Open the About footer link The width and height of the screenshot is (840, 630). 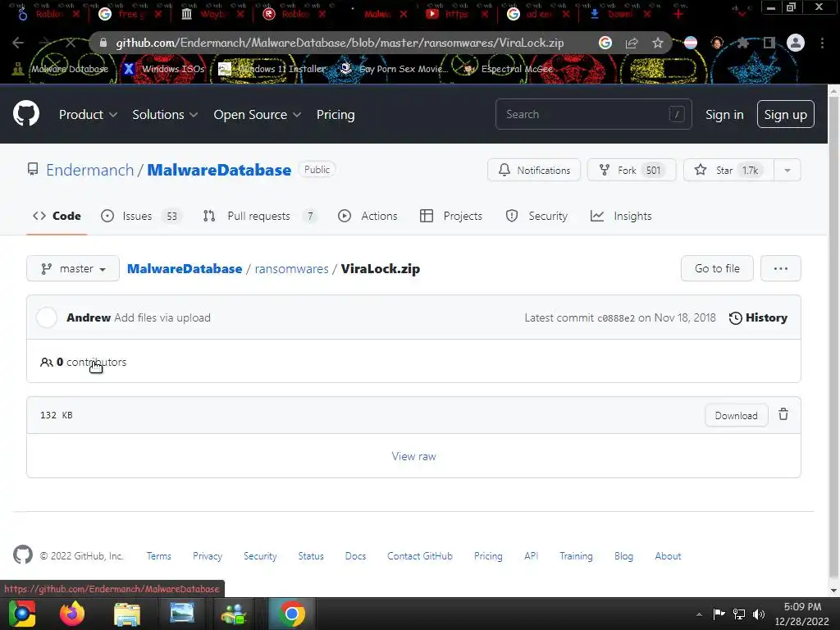point(668,556)
